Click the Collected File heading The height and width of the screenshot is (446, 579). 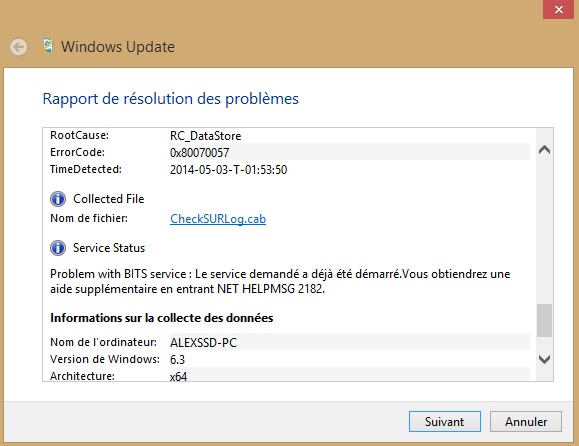click(109, 199)
